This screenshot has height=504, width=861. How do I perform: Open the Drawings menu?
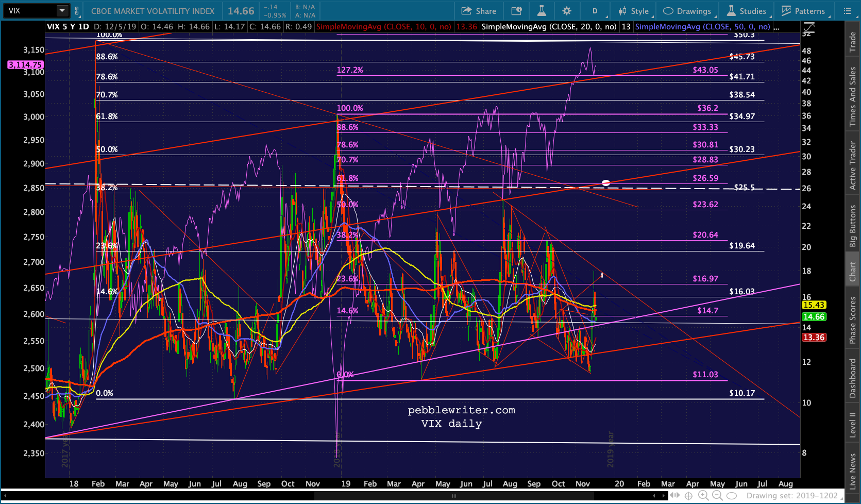687,11
